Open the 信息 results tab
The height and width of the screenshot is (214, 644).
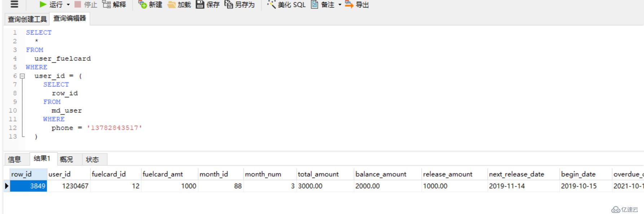[14, 160]
